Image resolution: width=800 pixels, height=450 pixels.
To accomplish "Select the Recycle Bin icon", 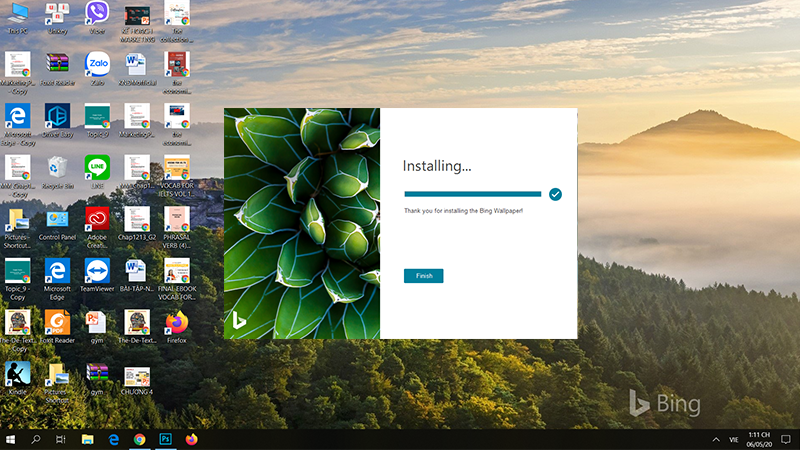I will pyautogui.click(x=57, y=166).
